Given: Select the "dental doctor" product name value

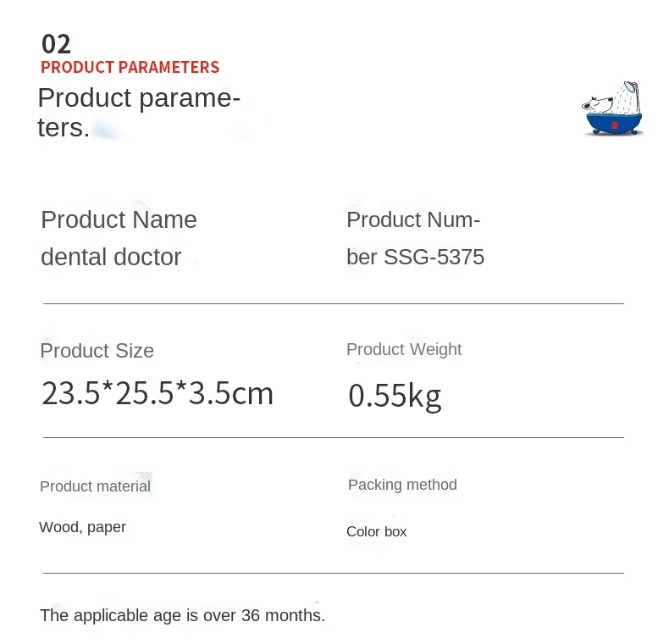Looking at the screenshot, I should [111, 258].
